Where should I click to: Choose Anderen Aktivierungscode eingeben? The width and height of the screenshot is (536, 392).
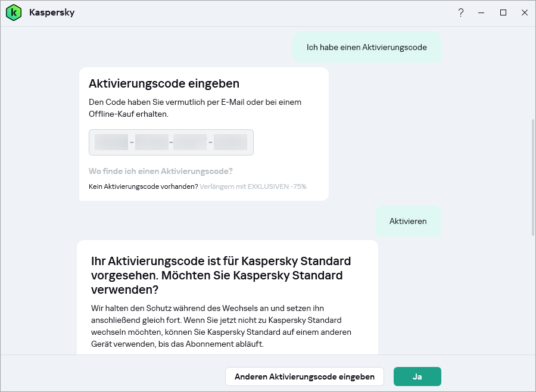click(304, 377)
